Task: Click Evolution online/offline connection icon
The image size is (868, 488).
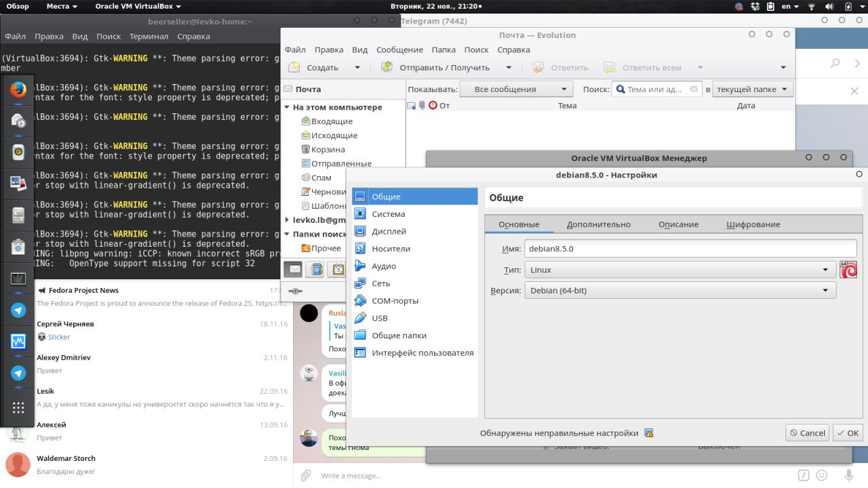Action: pos(295,290)
